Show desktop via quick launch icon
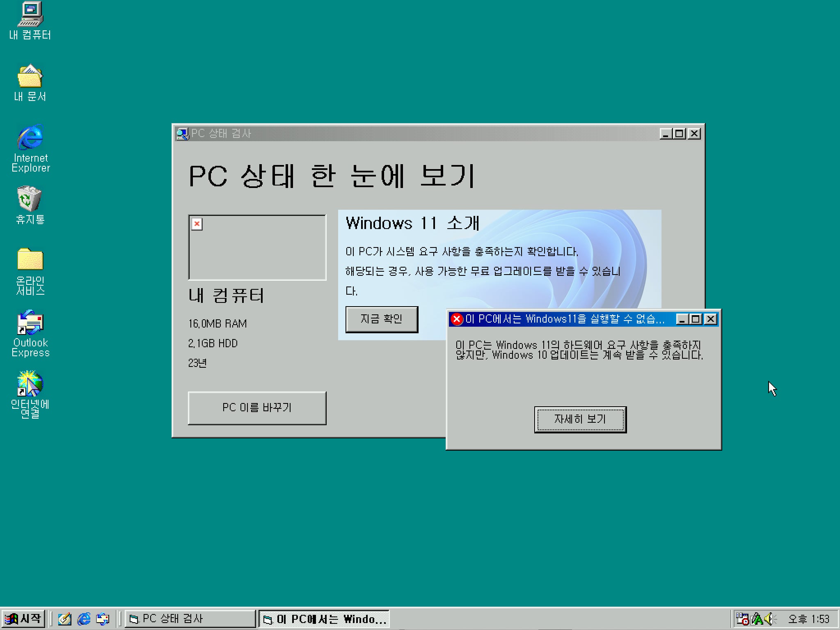Viewport: 840px width, 630px height. click(x=64, y=619)
